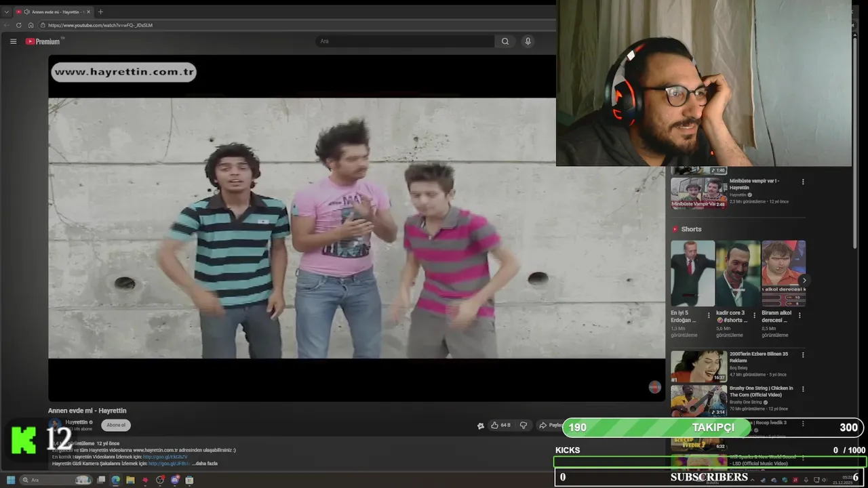Focus the YouTube Ara search field
Screen dimensions: 868x488
point(406,41)
